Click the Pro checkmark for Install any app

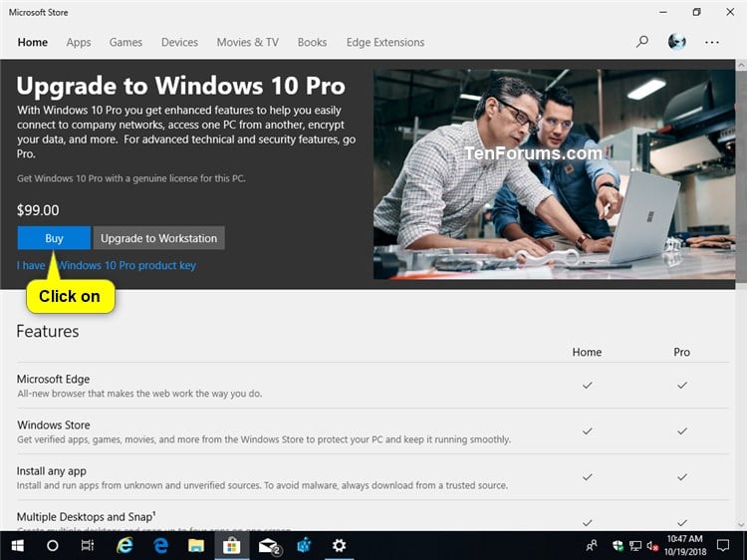682,476
